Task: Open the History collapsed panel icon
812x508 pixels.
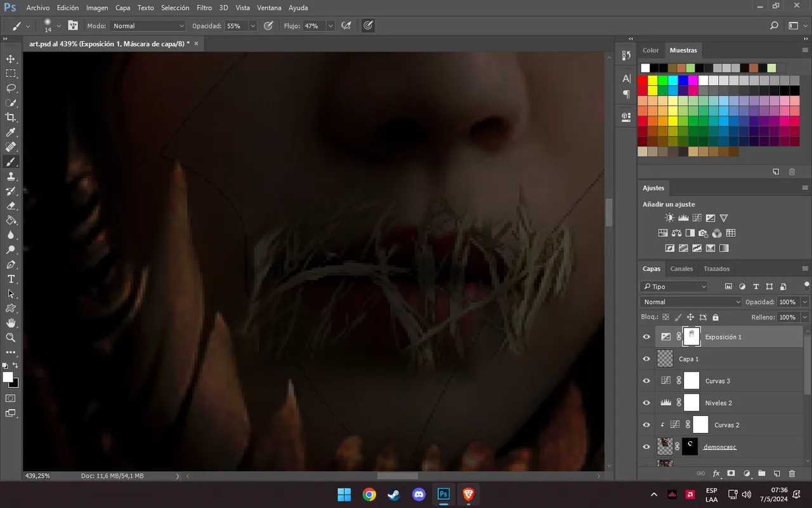Action: coord(626,56)
